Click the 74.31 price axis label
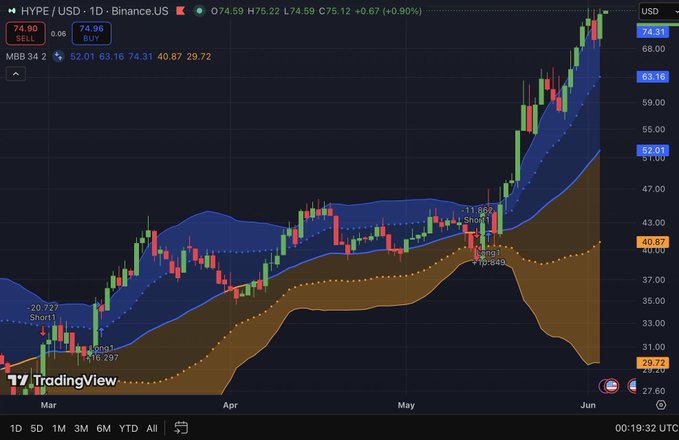The height and width of the screenshot is (440, 679). tap(653, 32)
